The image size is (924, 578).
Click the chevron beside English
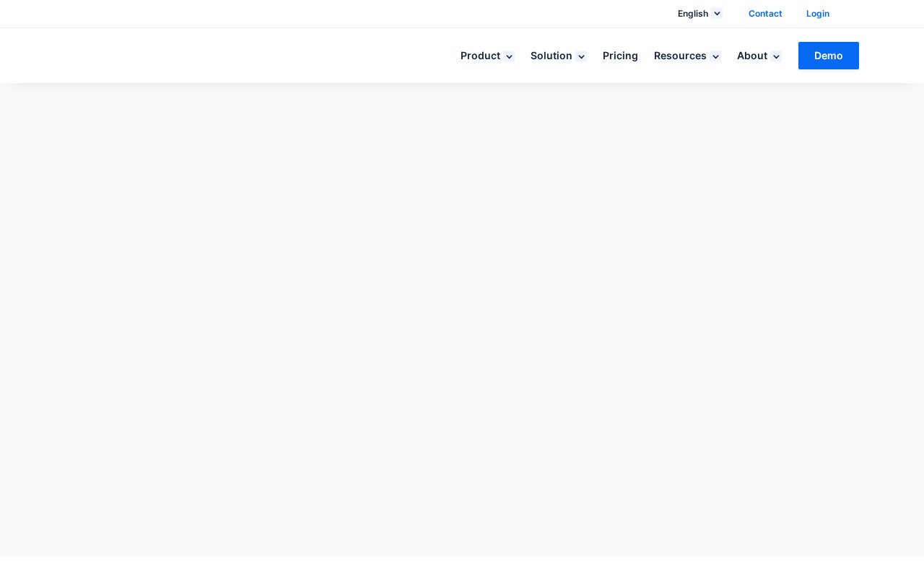click(x=717, y=14)
